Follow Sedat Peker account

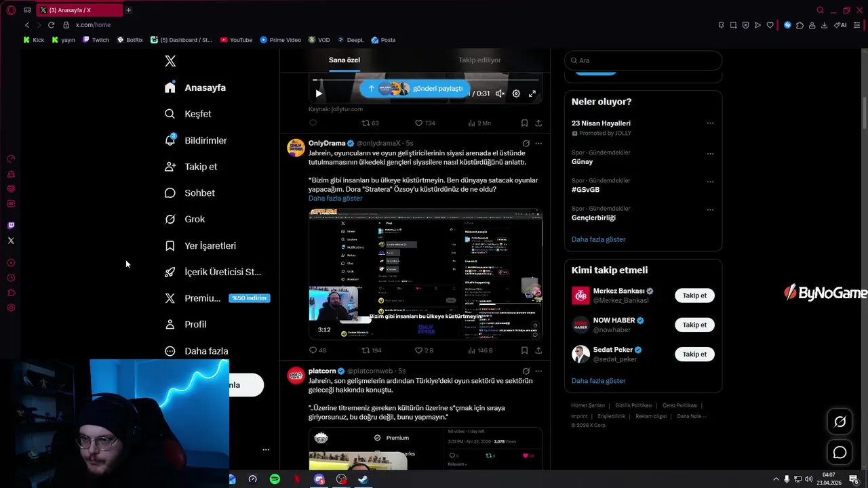[694, 354]
